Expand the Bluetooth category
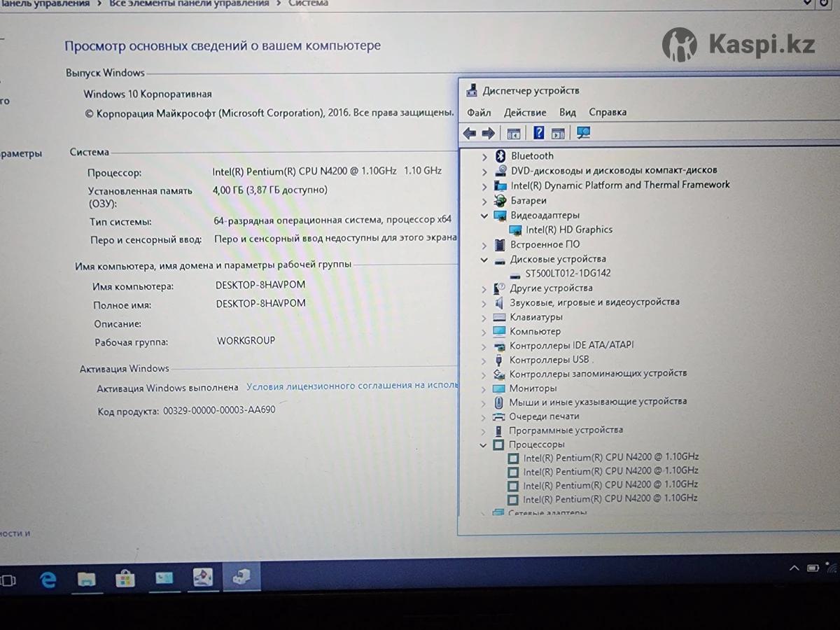840x630 pixels. click(x=484, y=156)
